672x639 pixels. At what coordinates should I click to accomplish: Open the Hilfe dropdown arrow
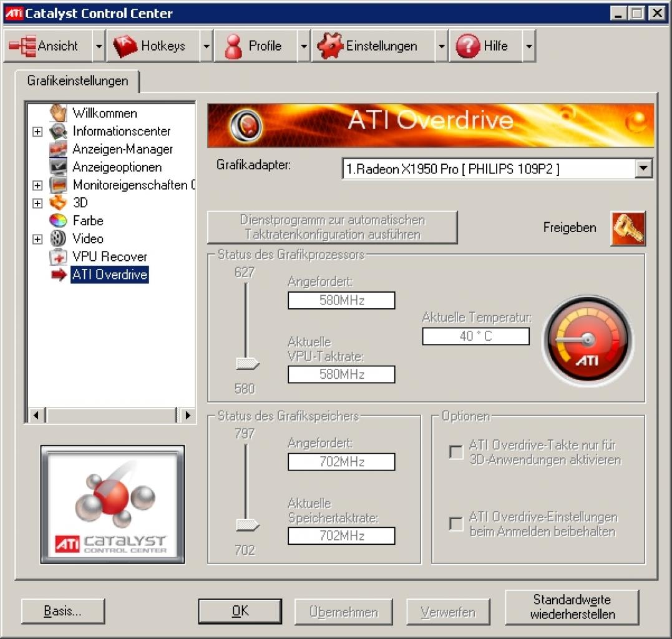[529, 46]
